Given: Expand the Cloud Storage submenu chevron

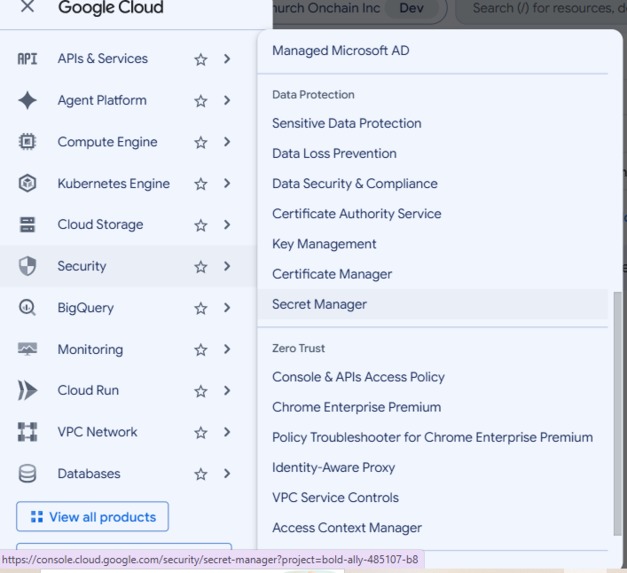Looking at the screenshot, I should (x=227, y=225).
